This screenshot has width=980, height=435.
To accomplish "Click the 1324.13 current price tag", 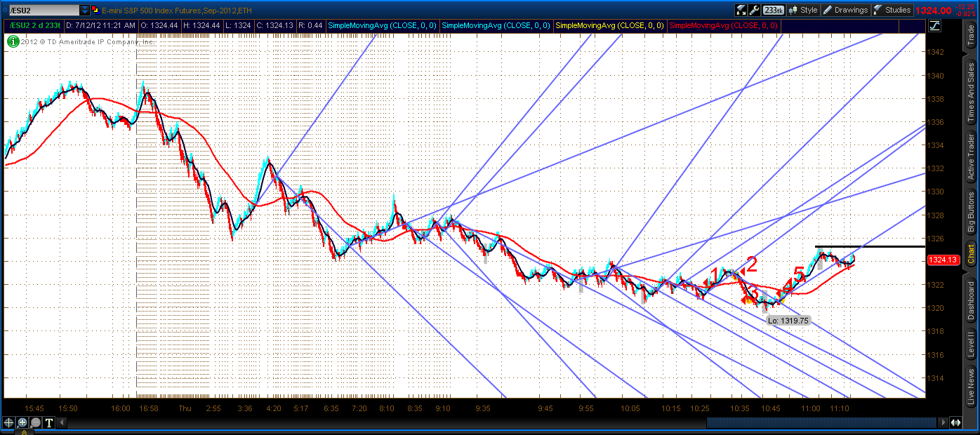I will pyautogui.click(x=943, y=260).
